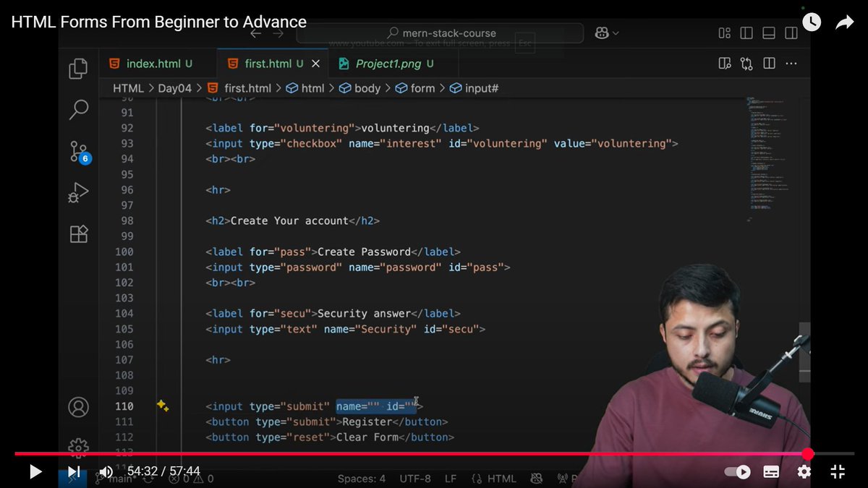
Task: Click the video title link
Action: pos(159,22)
